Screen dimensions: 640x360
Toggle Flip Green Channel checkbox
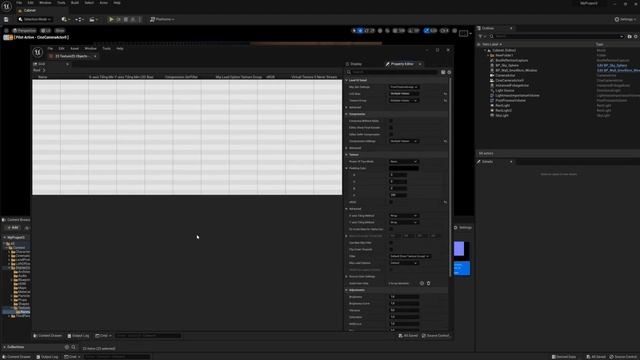point(391,249)
